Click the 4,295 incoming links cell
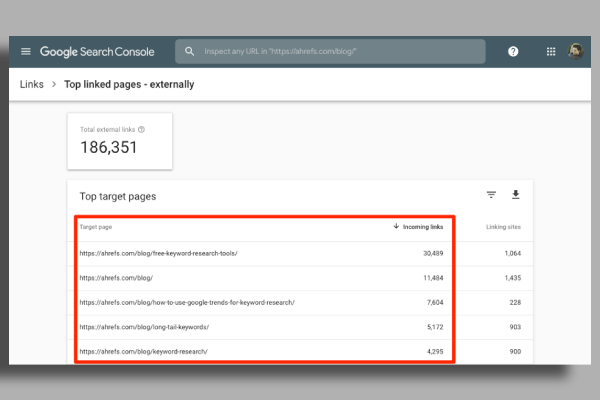This screenshot has height=400, width=600. 435,351
